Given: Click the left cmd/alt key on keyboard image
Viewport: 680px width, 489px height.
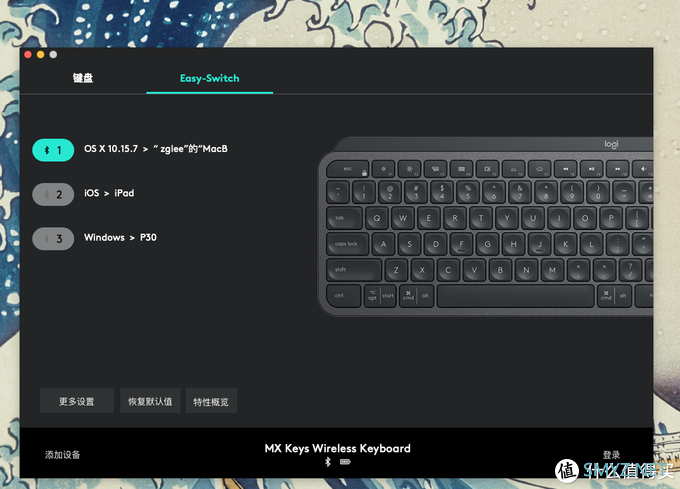Looking at the screenshot, I should (x=416, y=296).
